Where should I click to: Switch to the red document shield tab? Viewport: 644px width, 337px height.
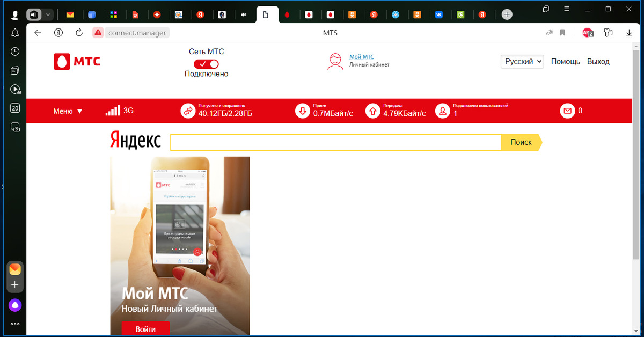point(135,14)
